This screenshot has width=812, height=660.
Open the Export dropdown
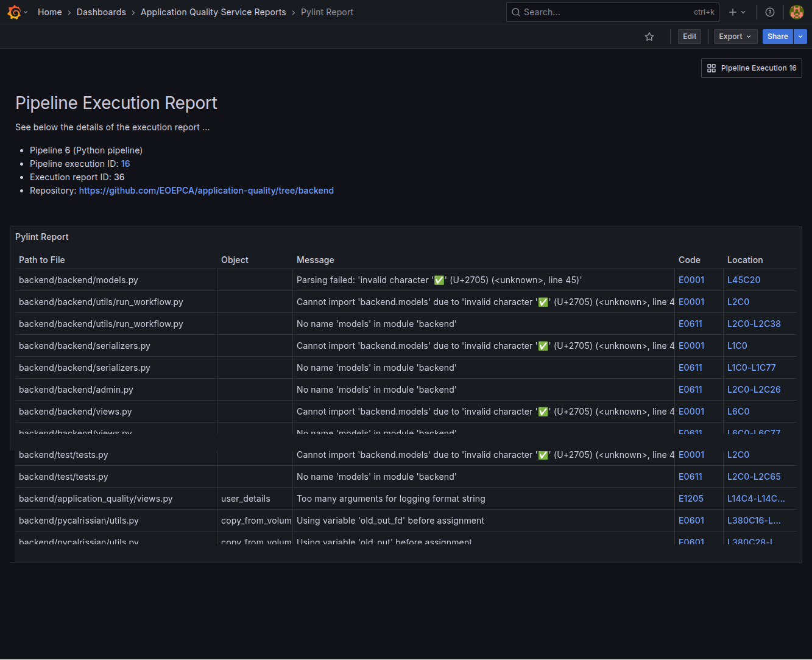tap(735, 37)
